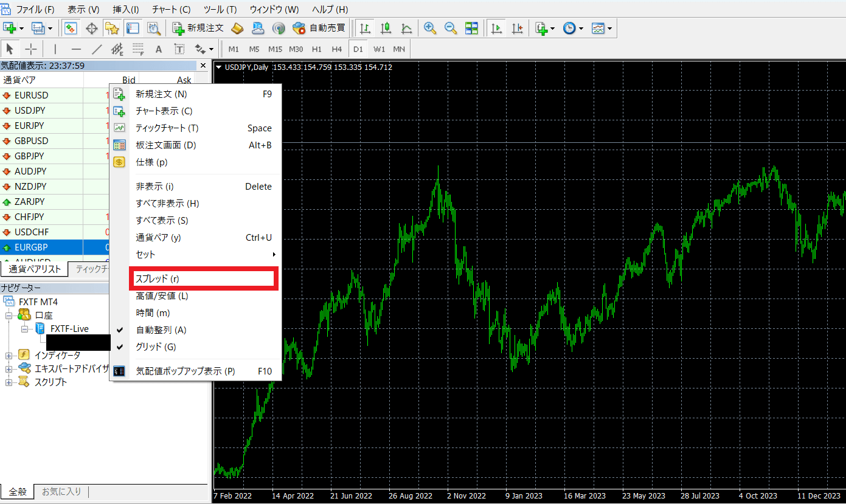
Task: Switch to the お気に入り tab
Action: pyautogui.click(x=61, y=492)
